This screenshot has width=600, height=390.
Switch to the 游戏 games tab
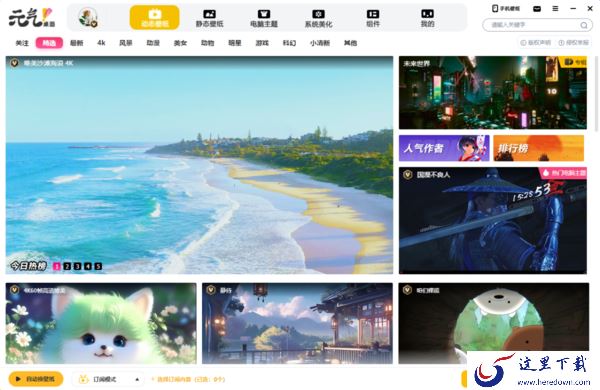pos(262,43)
